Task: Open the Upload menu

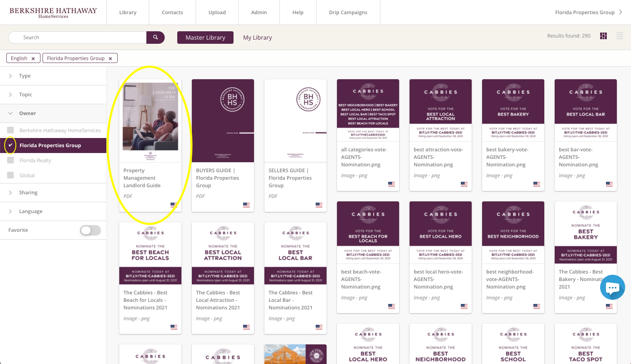Action: 217,13
